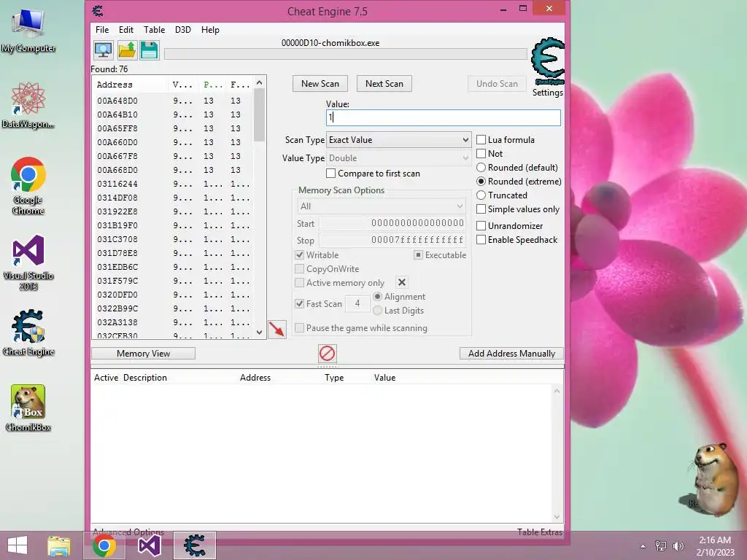
Task: Enable Speedhack checkbox
Action: (x=481, y=239)
